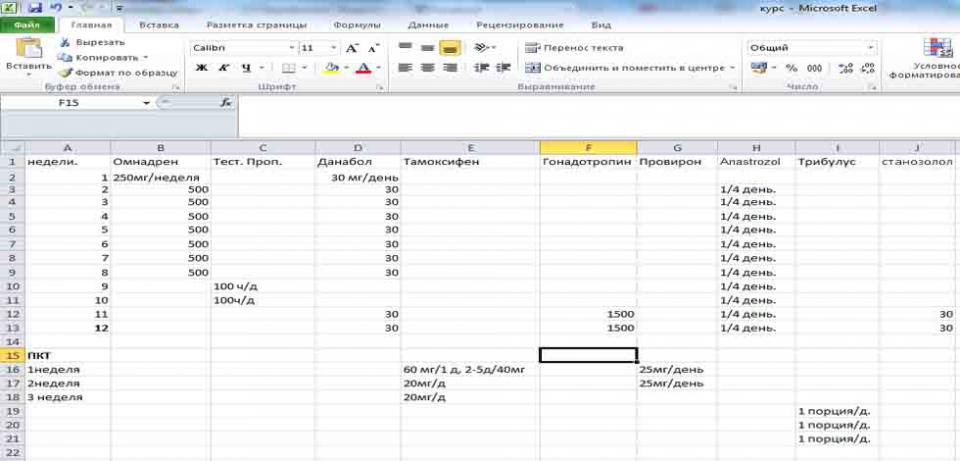Toggle Wrap Text (Перенос текста)

click(575, 48)
